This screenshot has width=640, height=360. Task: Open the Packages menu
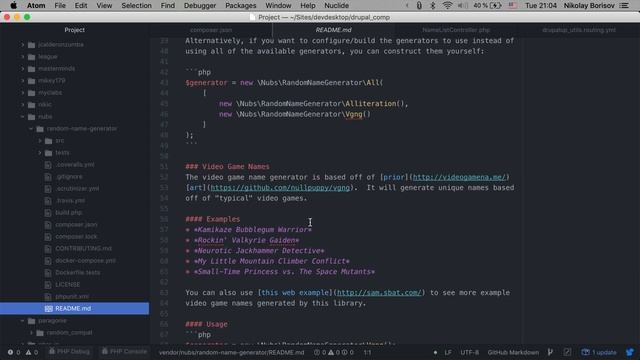[241, 5]
